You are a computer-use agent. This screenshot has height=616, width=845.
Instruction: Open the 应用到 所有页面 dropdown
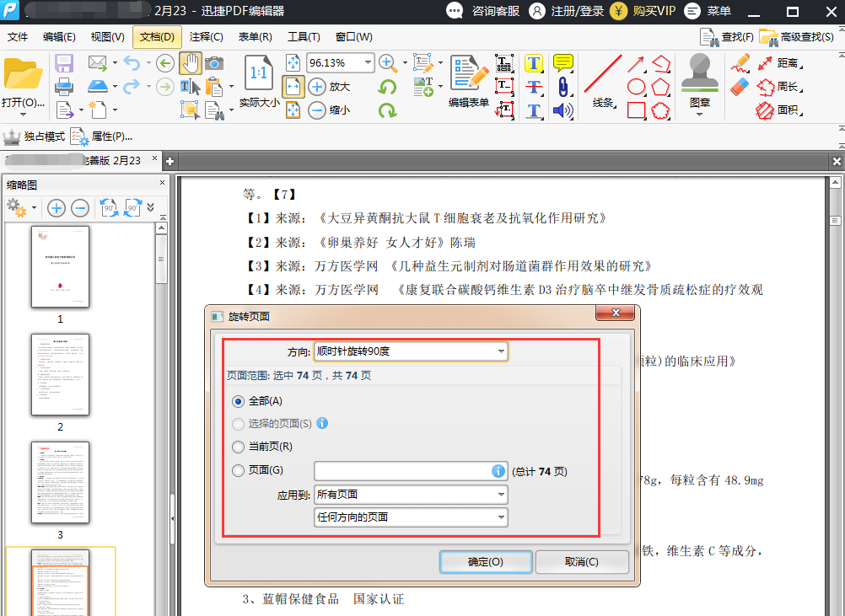(x=411, y=495)
